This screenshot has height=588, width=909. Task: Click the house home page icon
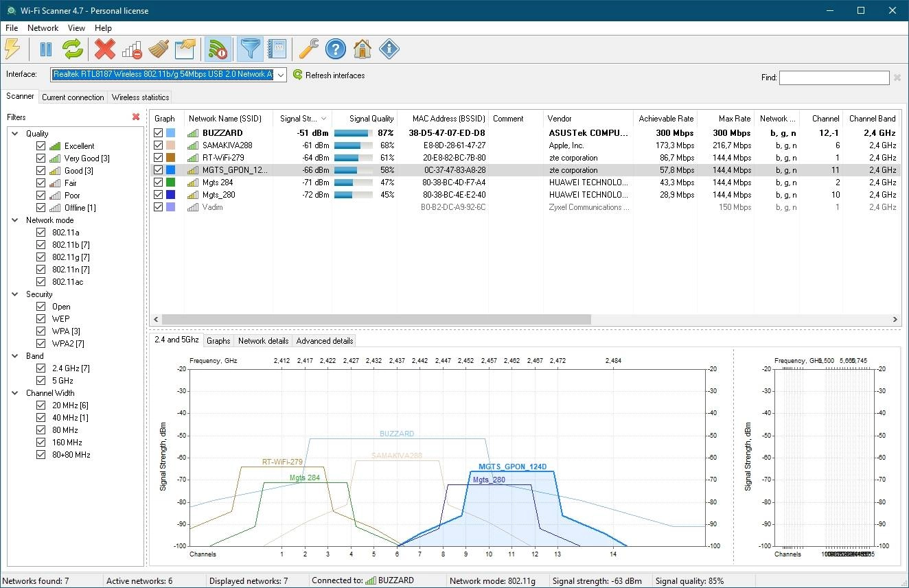(362, 49)
